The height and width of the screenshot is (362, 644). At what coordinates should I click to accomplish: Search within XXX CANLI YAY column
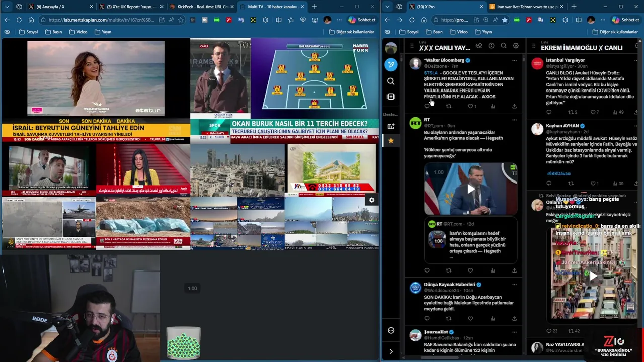coord(503,46)
